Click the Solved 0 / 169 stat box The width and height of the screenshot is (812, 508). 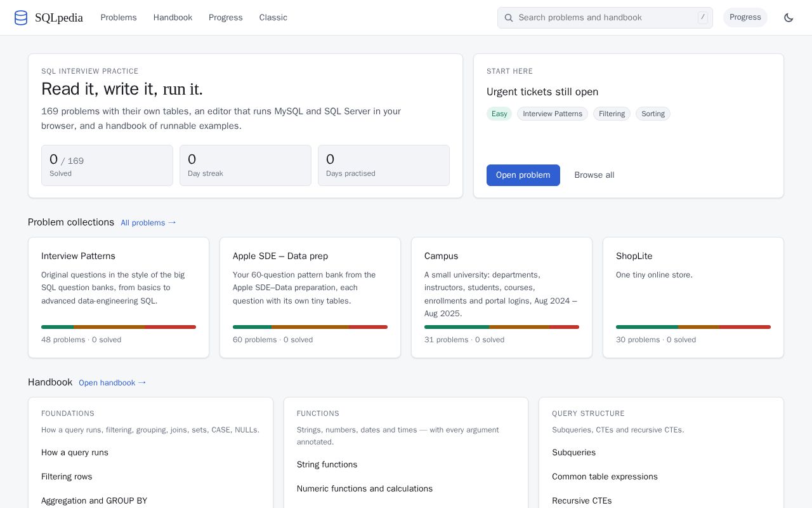107,166
